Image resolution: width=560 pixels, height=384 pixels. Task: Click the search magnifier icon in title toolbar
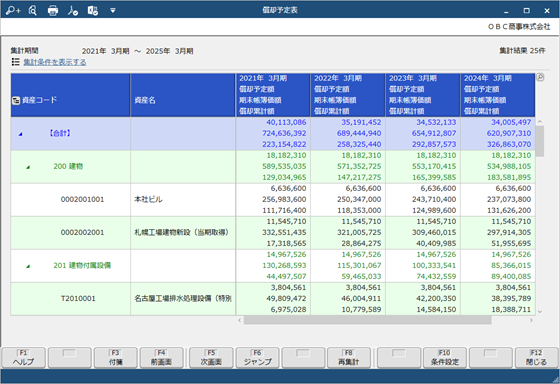(33, 10)
